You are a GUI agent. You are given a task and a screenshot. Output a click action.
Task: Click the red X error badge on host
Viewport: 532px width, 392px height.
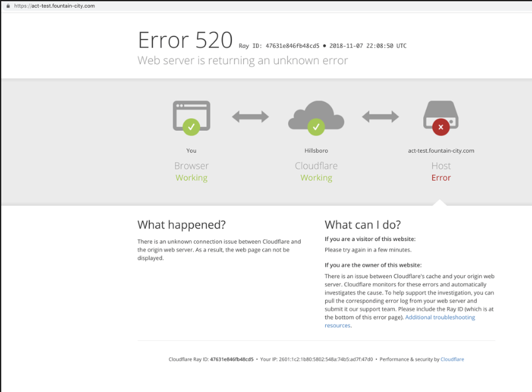point(441,127)
